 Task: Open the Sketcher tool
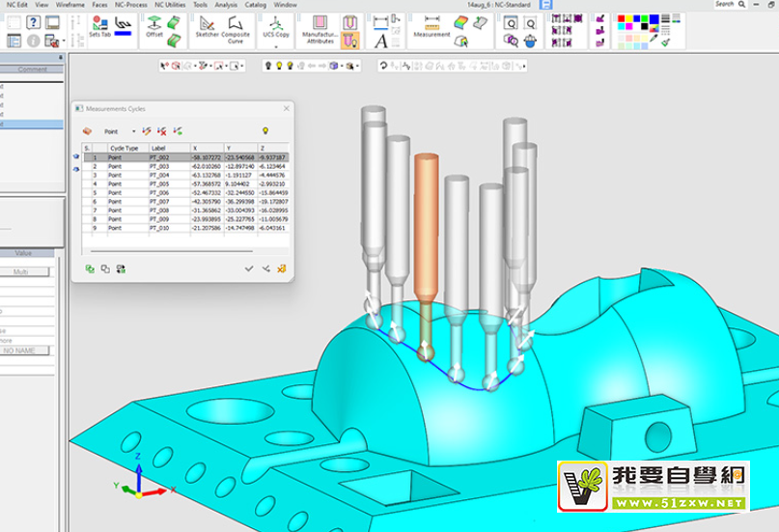click(207, 24)
